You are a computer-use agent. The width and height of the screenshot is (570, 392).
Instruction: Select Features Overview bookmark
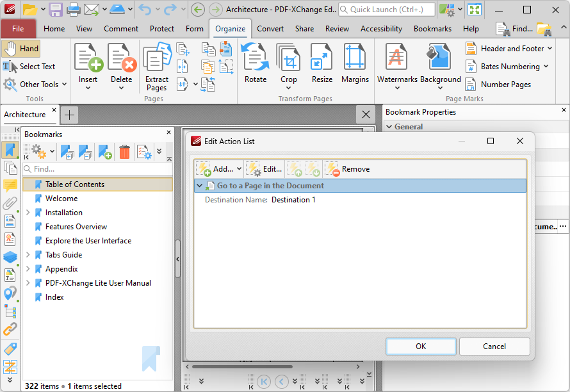point(76,227)
